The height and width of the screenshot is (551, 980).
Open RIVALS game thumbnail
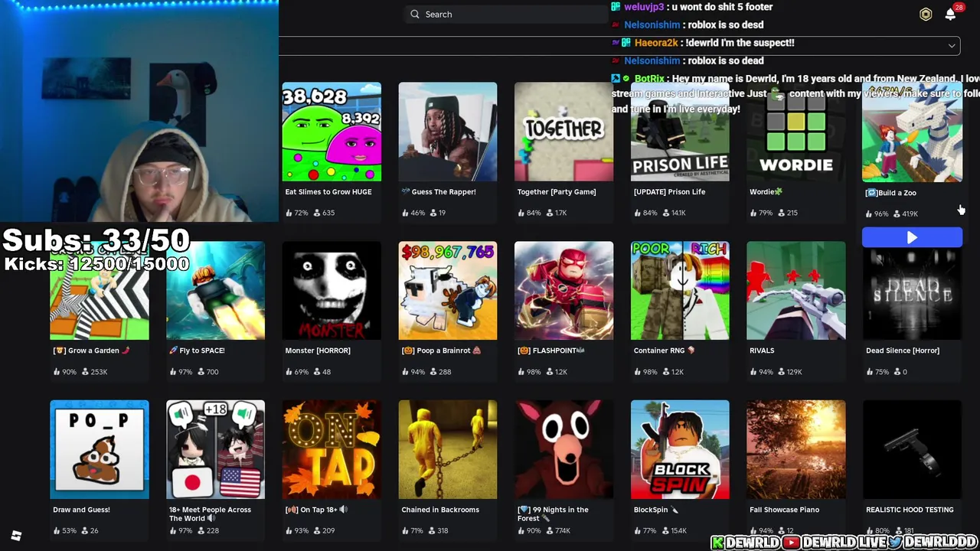tap(796, 290)
